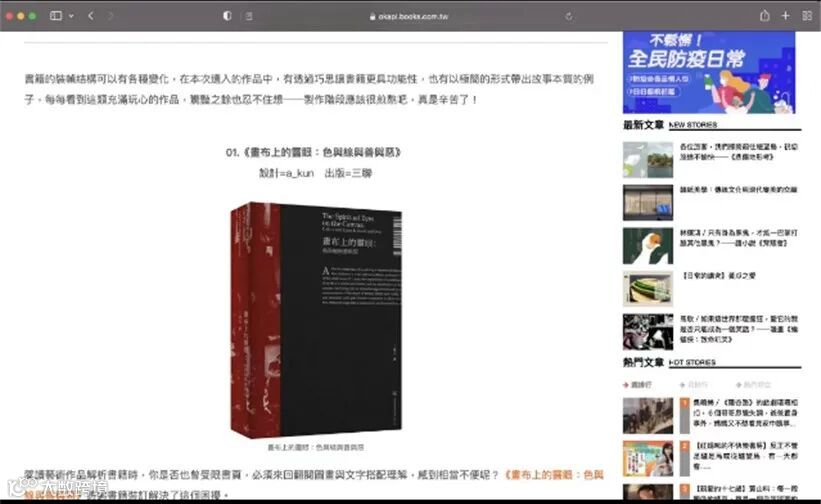Viewport: 821px width, 504px height.
Task: Open the article title beside the shopfront thumbnail
Action: click(738, 189)
